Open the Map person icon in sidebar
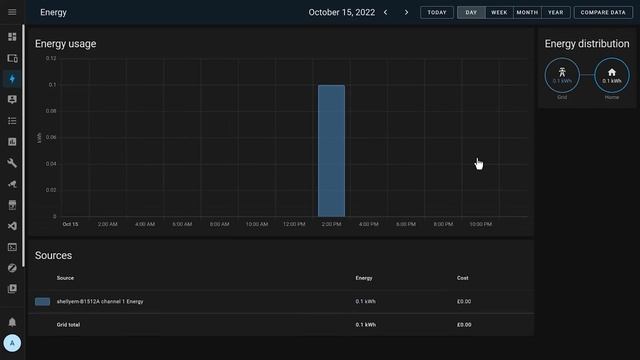This screenshot has height=360, width=640. (x=12, y=100)
